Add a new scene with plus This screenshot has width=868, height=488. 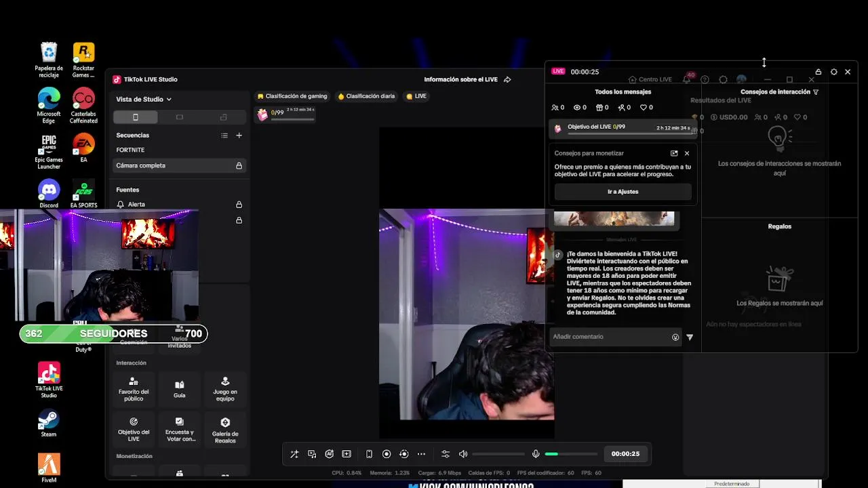(x=239, y=136)
